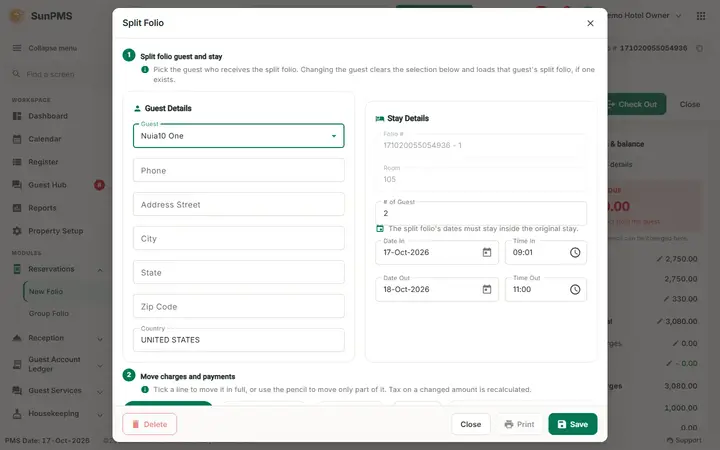720x450 pixels.
Task: Click the Phone input field
Action: [x=239, y=170]
